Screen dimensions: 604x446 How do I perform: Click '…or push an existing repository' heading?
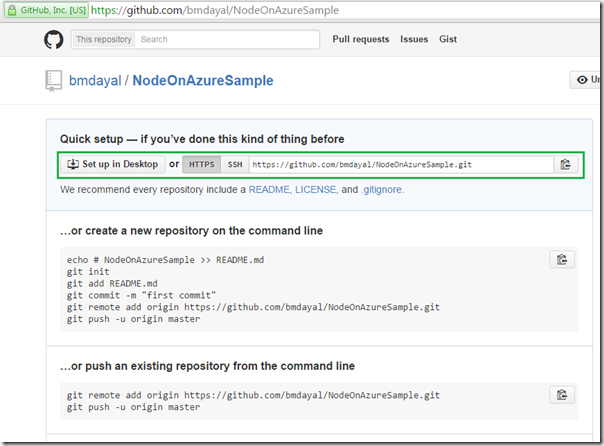click(x=208, y=366)
